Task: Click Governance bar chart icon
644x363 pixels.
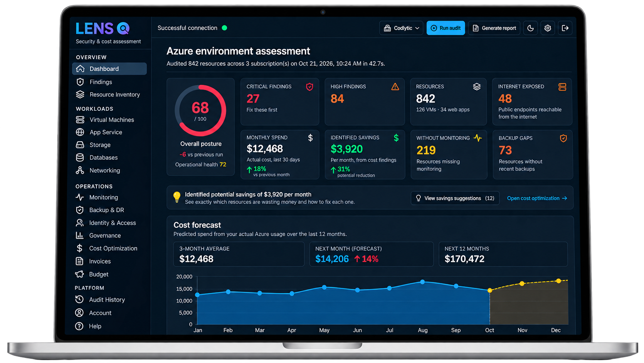Action: pyautogui.click(x=80, y=235)
